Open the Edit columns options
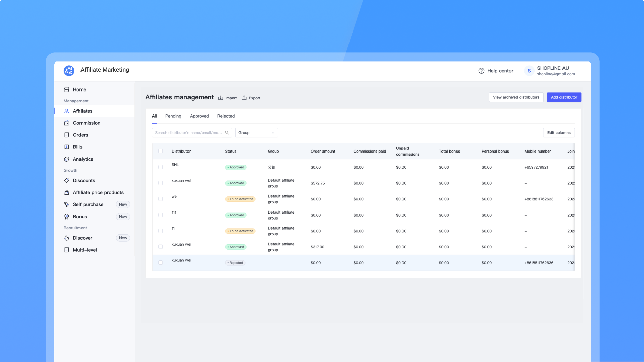Image resolution: width=644 pixels, height=362 pixels. pyautogui.click(x=558, y=133)
